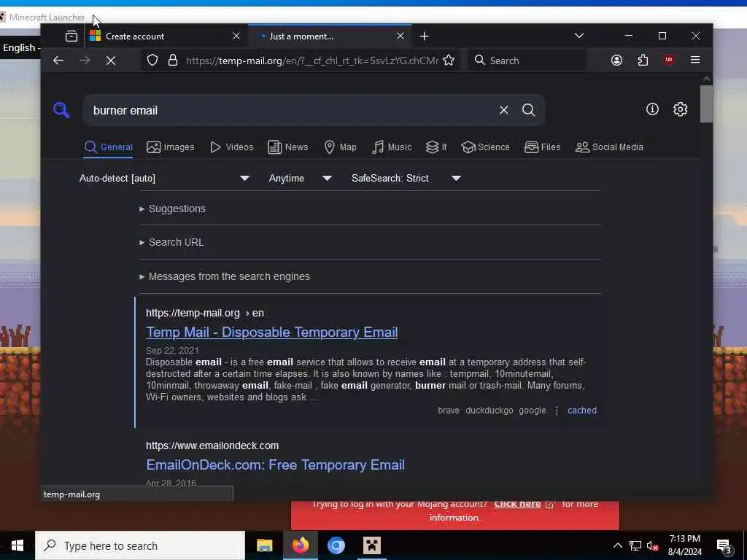Open the Windows Start menu
This screenshot has height=560, width=747.
point(18,545)
